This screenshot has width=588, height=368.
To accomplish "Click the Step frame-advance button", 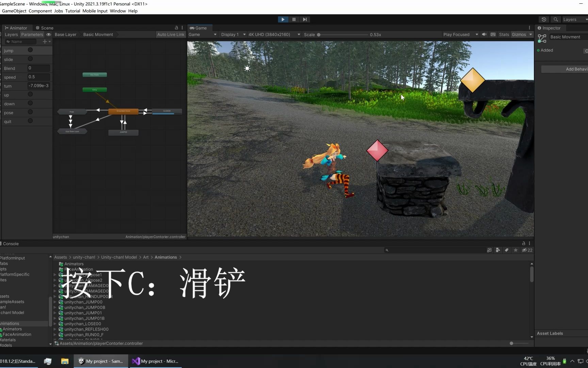I will (305, 19).
